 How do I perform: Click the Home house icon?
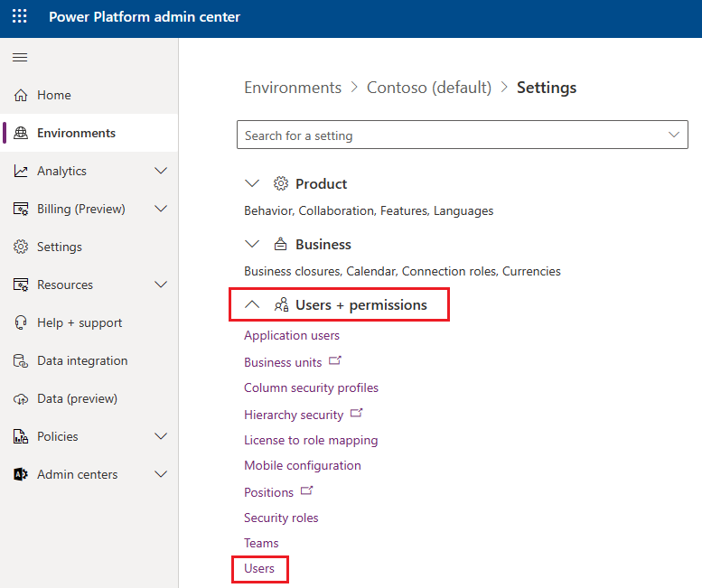tap(21, 95)
